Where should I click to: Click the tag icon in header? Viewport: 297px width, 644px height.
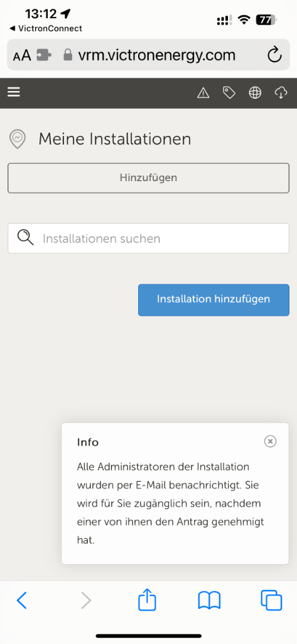(229, 93)
